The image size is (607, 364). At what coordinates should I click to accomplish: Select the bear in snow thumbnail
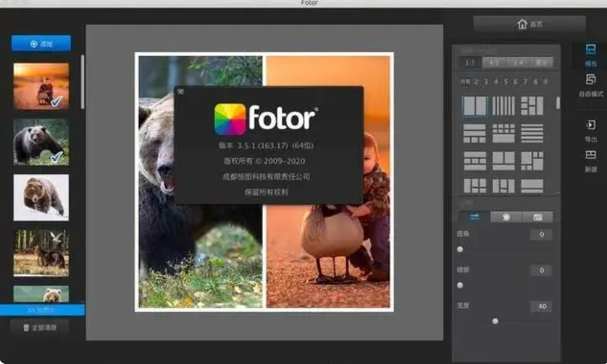pyautogui.click(x=41, y=197)
